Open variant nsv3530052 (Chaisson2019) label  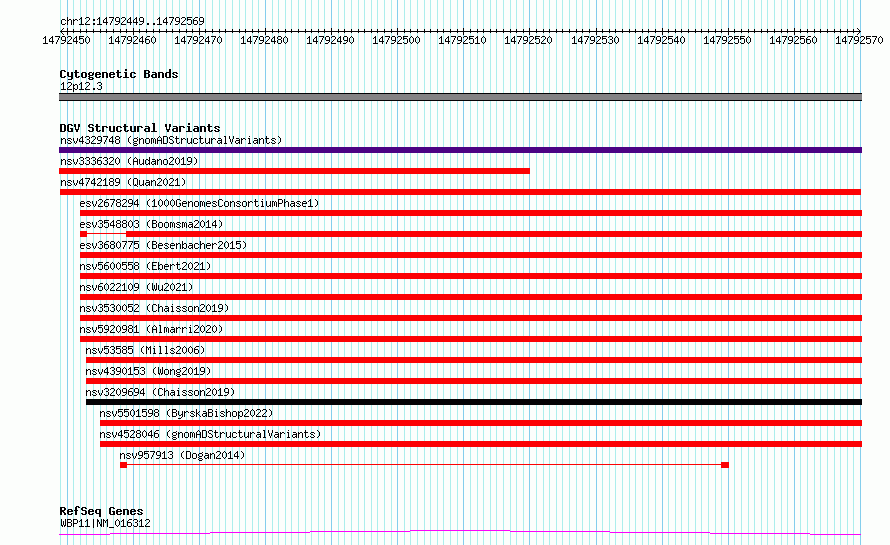pos(154,308)
